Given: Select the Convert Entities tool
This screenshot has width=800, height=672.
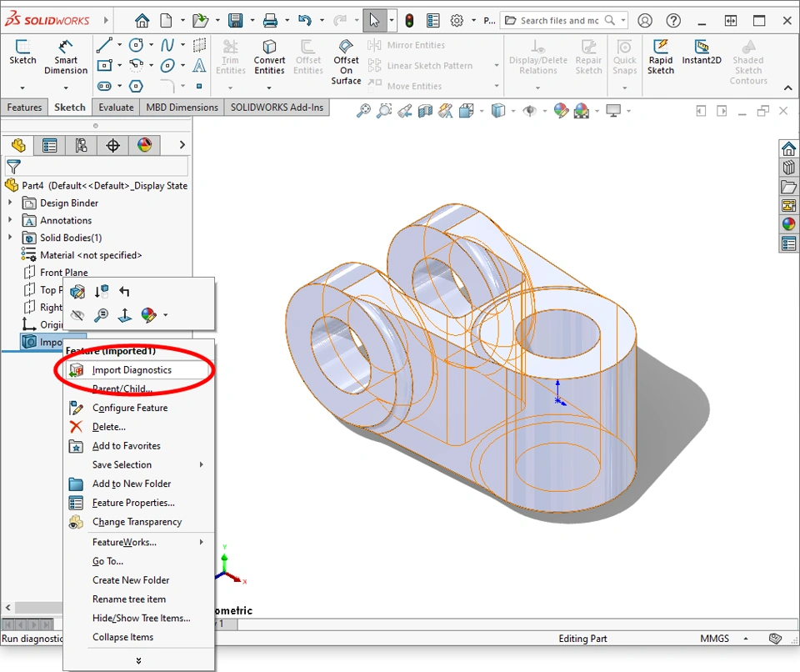Looking at the screenshot, I should tap(269, 57).
